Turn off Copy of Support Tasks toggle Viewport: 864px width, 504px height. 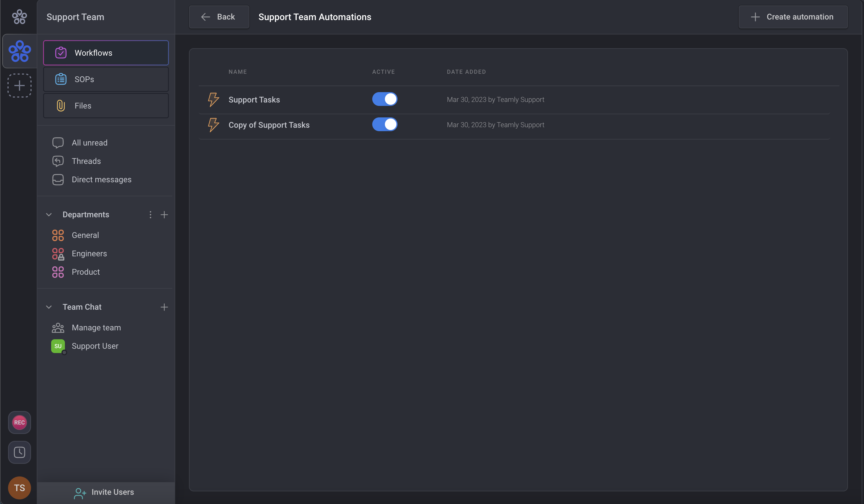(384, 125)
